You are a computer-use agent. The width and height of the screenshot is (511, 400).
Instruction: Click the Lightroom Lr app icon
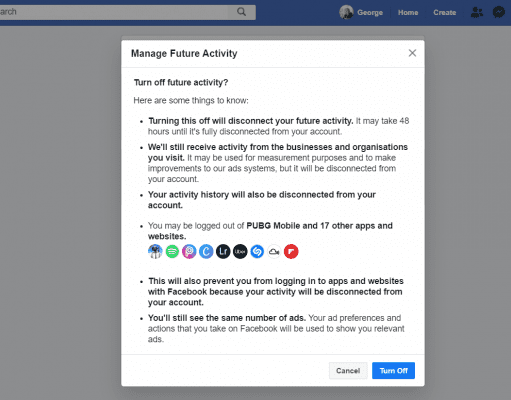(x=223, y=252)
